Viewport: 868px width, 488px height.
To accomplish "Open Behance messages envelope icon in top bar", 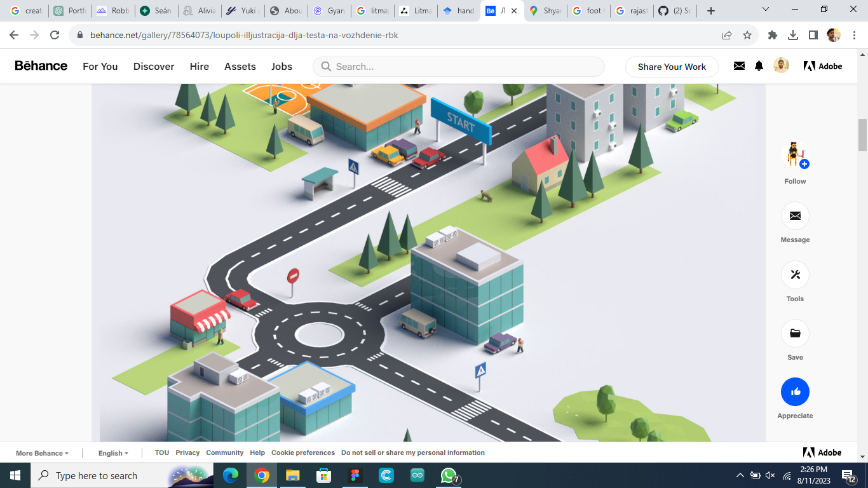I will [x=739, y=65].
